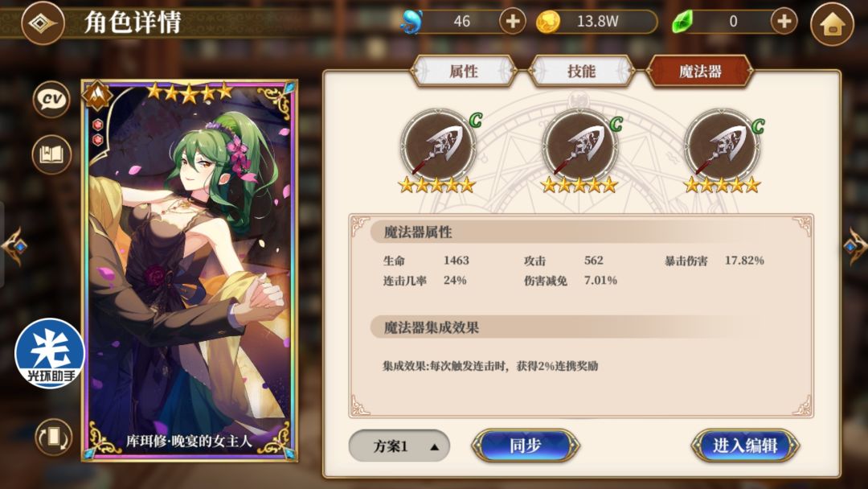Open the home screen icon
This screenshot has height=489, width=868.
(x=833, y=24)
